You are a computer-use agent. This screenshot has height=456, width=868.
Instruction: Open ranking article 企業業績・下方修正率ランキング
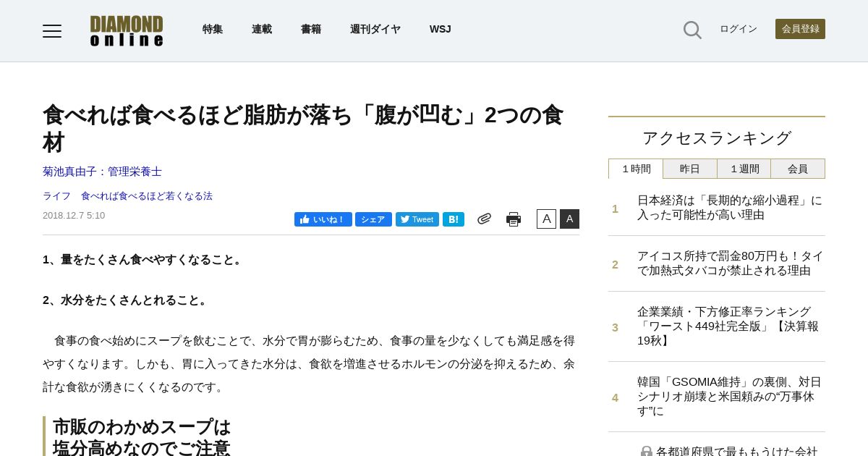click(728, 326)
